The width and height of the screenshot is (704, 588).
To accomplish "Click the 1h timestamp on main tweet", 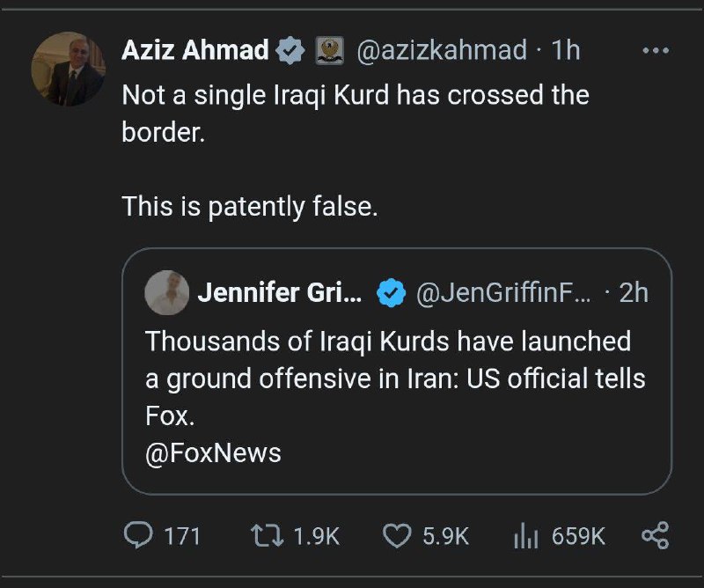I will [566, 51].
